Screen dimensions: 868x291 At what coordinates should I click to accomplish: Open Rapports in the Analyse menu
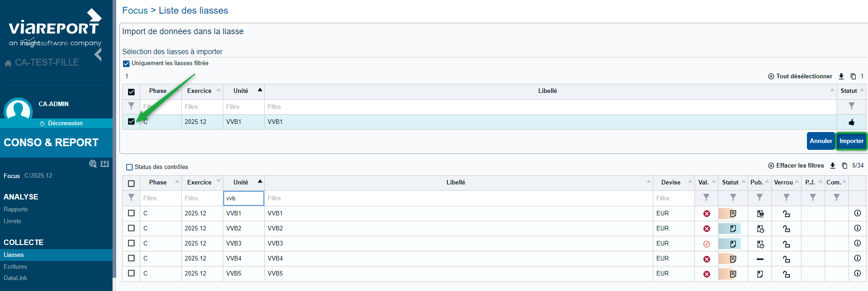[16, 209]
